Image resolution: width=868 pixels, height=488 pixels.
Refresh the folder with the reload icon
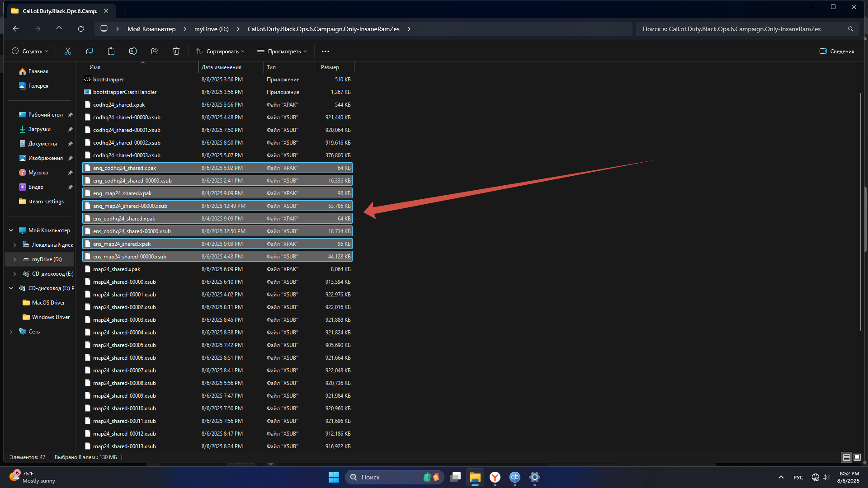click(x=81, y=29)
